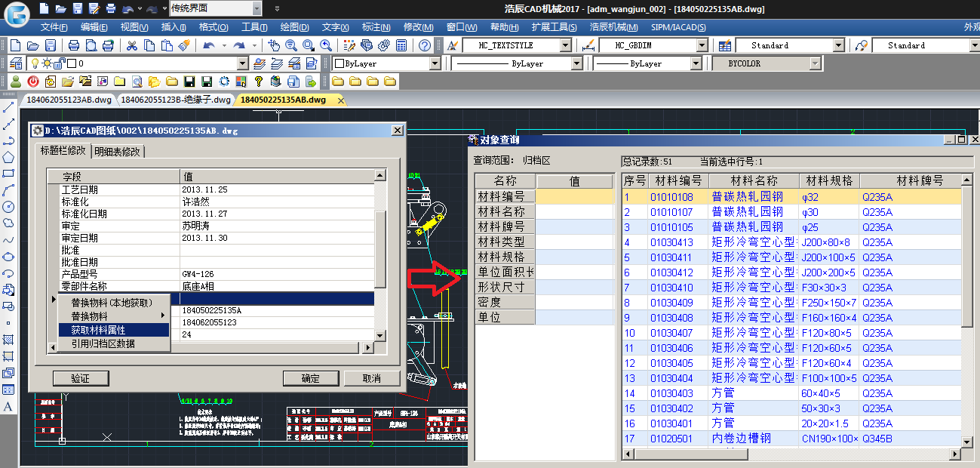The height and width of the screenshot is (468, 980).
Task: Click the Cut scissors icon in toolbar
Action: pos(131,45)
